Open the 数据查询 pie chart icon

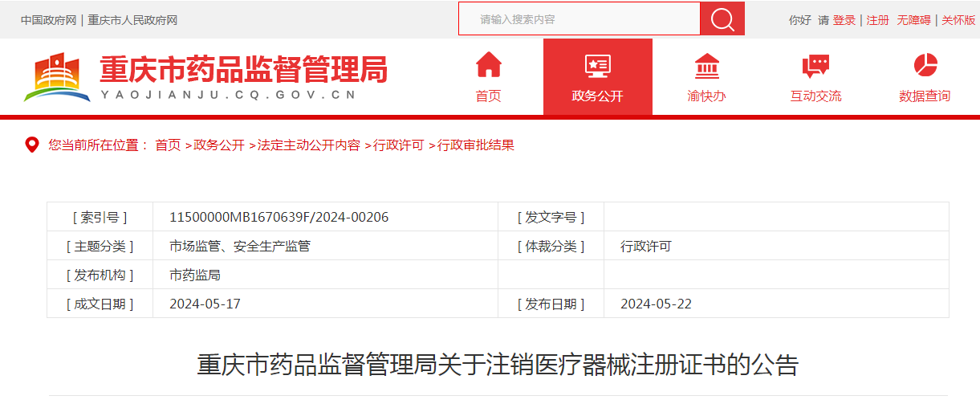pyautogui.click(x=925, y=65)
